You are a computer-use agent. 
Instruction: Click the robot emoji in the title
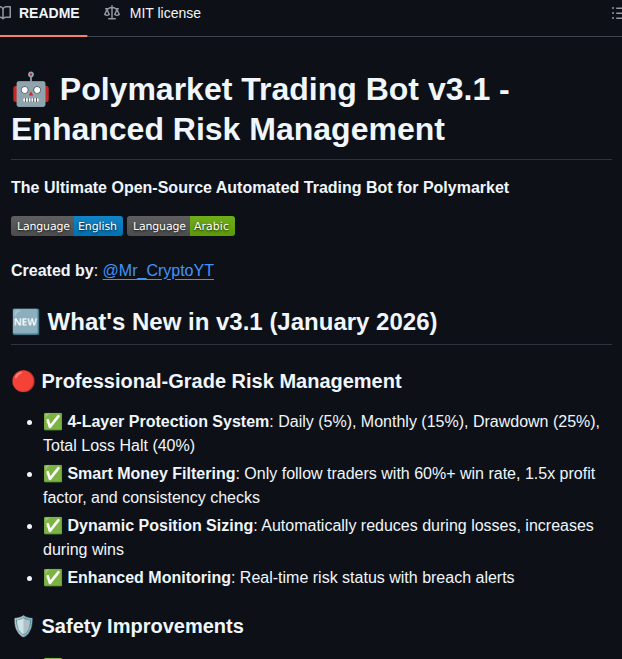(31, 90)
